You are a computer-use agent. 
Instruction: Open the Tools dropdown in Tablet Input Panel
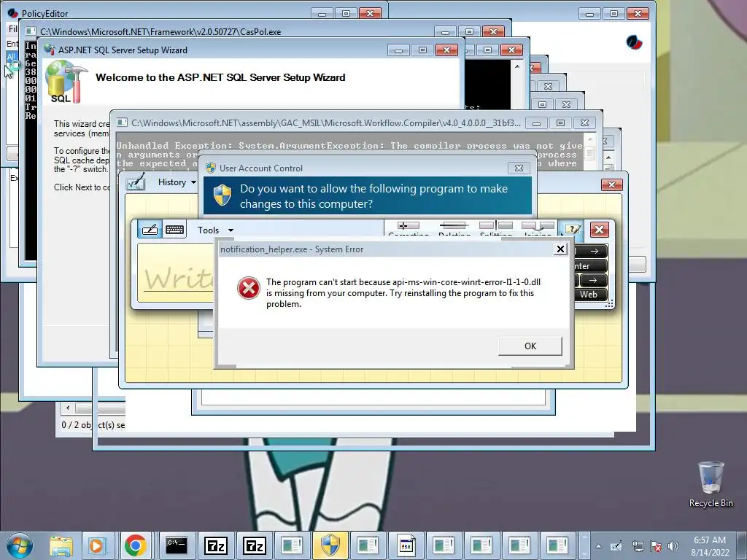[215, 230]
